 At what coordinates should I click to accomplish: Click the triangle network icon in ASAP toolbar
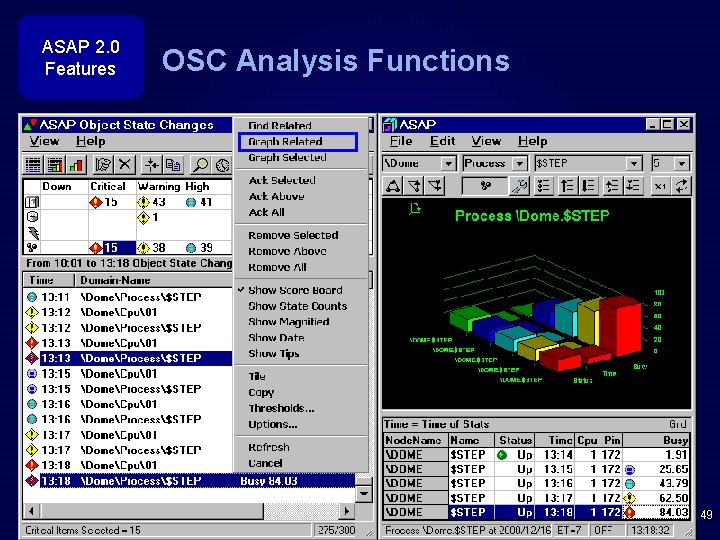(x=393, y=186)
